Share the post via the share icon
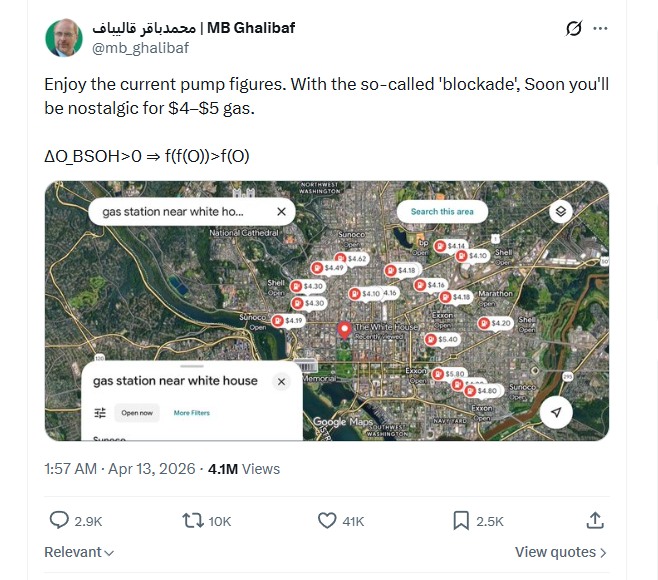 (x=595, y=520)
